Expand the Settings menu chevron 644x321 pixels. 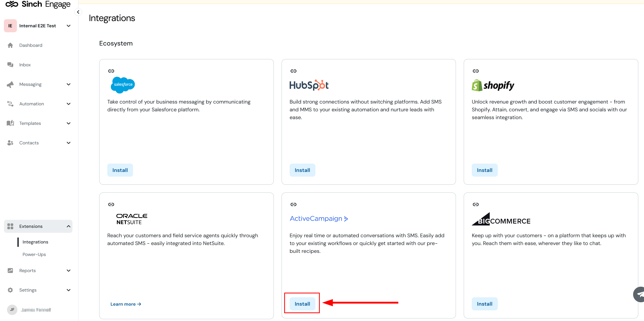(x=69, y=290)
